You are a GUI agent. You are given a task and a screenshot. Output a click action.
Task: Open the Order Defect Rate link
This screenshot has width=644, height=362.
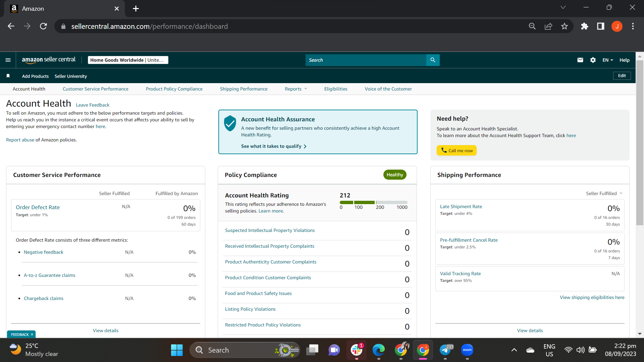38,207
